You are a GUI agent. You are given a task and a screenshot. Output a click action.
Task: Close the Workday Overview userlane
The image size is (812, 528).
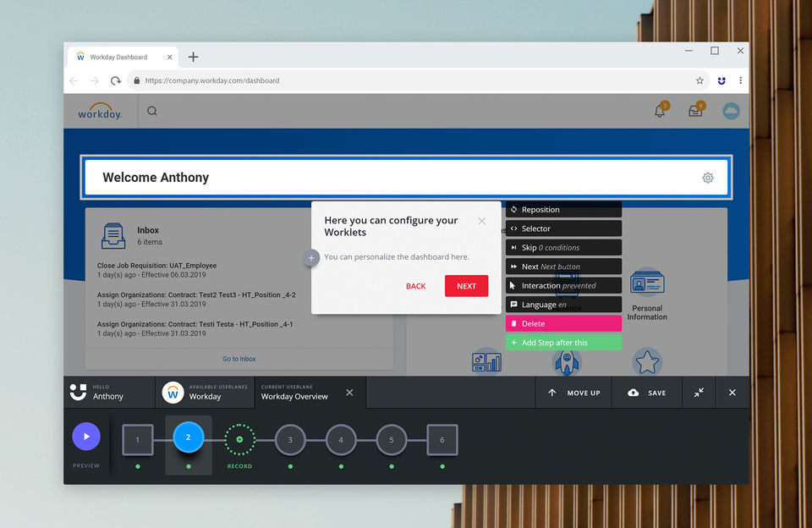[349, 393]
